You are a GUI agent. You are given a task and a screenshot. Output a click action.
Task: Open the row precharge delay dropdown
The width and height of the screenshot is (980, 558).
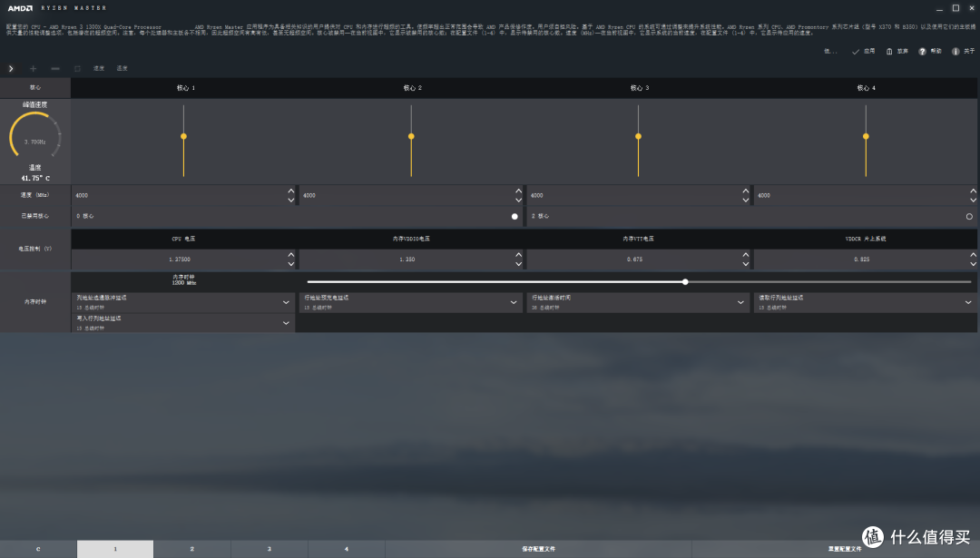[x=411, y=302]
